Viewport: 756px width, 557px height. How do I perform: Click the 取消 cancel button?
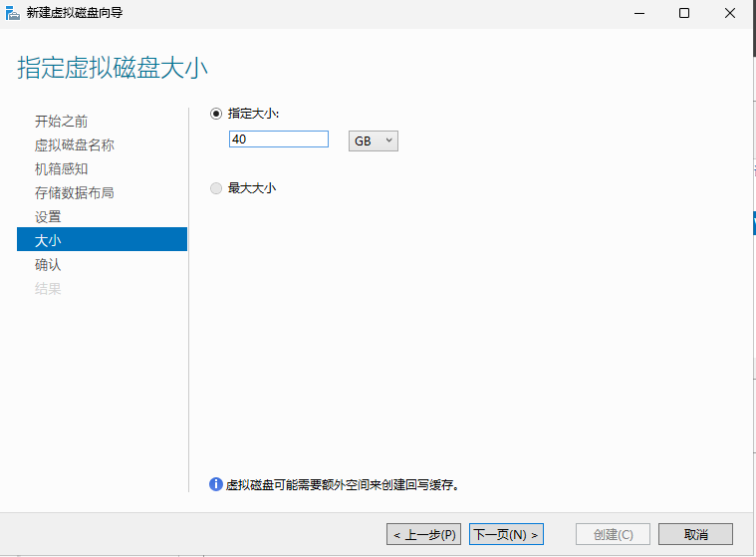695,534
